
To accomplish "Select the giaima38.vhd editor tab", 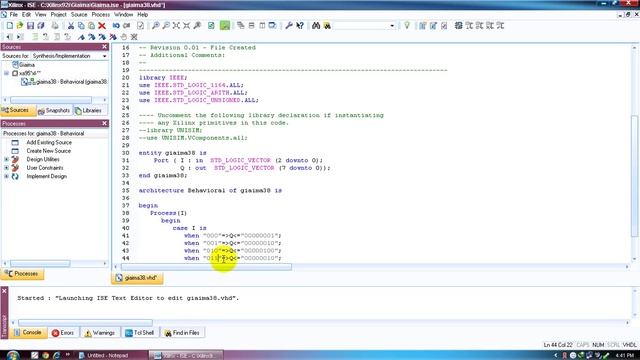I will 137,278.
